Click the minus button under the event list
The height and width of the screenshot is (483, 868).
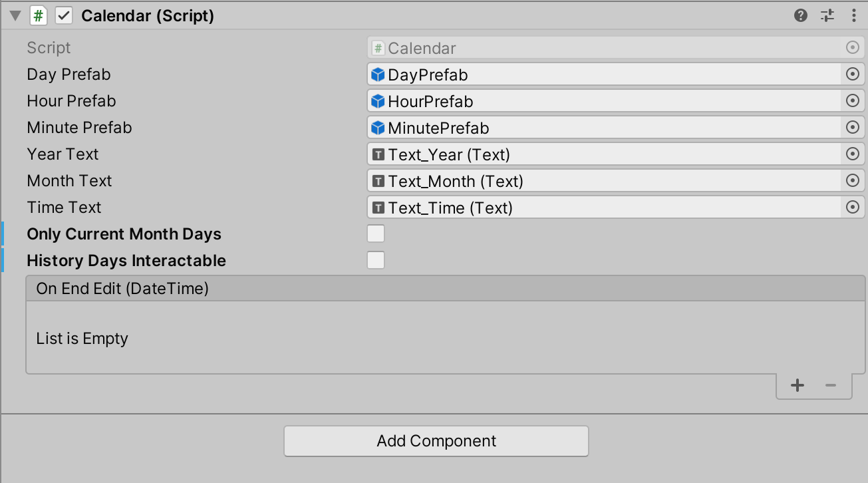tap(829, 385)
